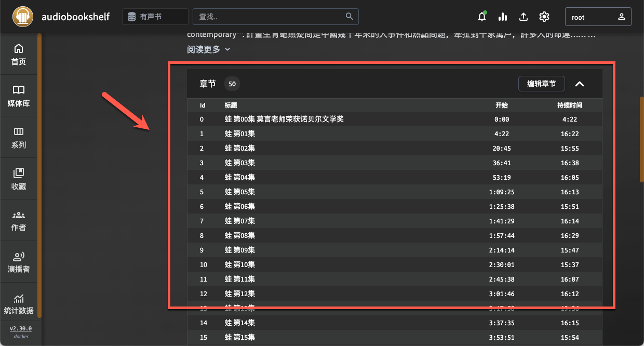644x346 pixels.
Task: Select chapter row 蛙 第06集
Action: [395, 206]
